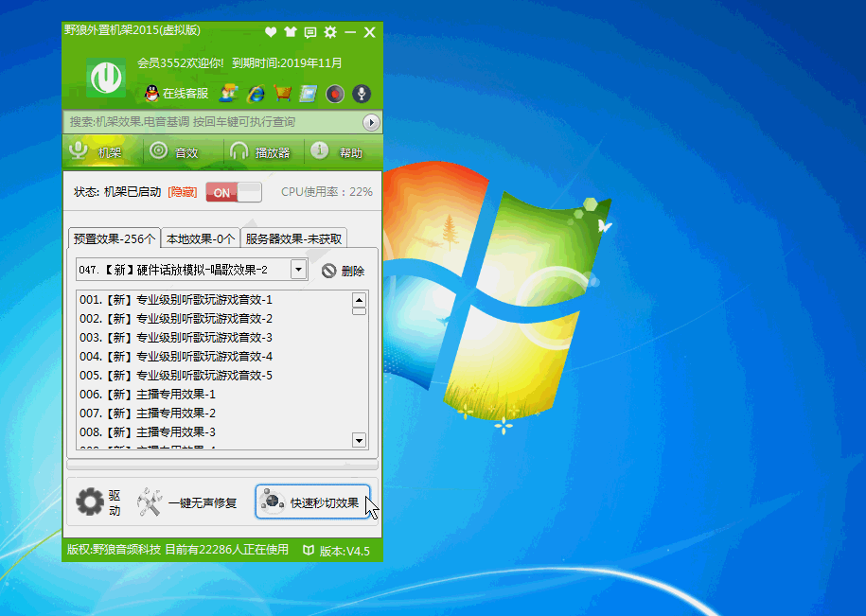This screenshot has width=866, height=616.
Task: Click the 版权:野狼音频科技 copyright text
Action: (x=114, y=550)
